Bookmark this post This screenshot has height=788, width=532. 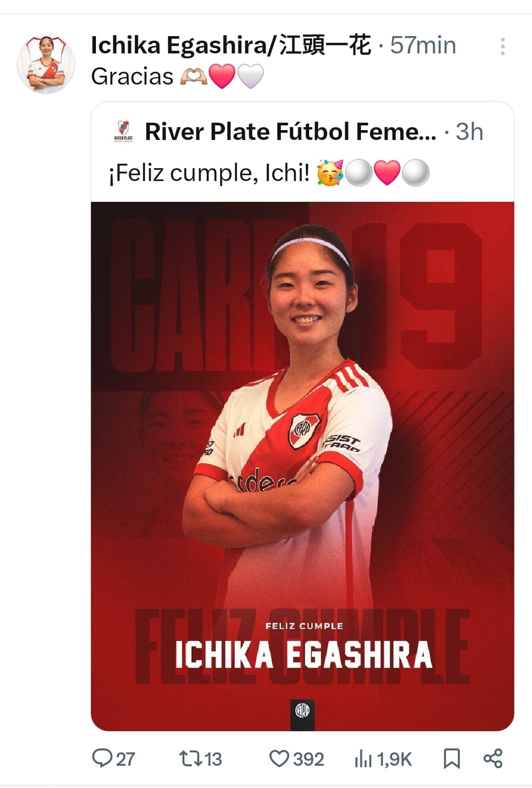[x=451, y=759]
